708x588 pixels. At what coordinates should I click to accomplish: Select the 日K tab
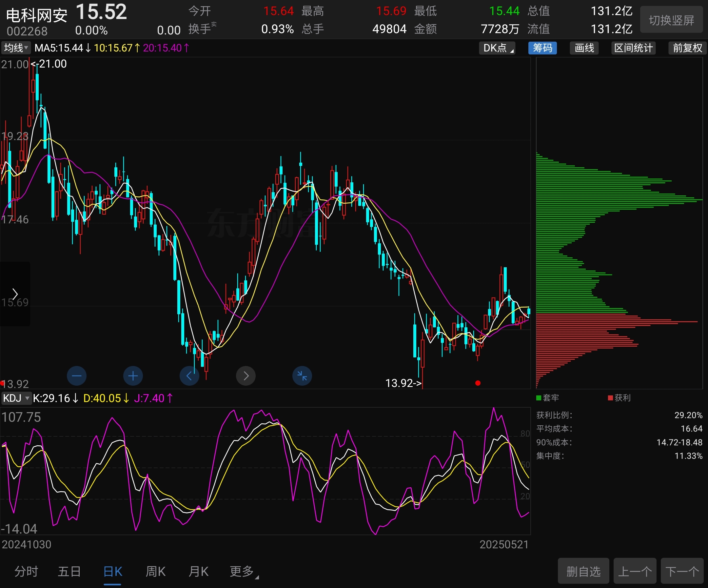point(113,572)
